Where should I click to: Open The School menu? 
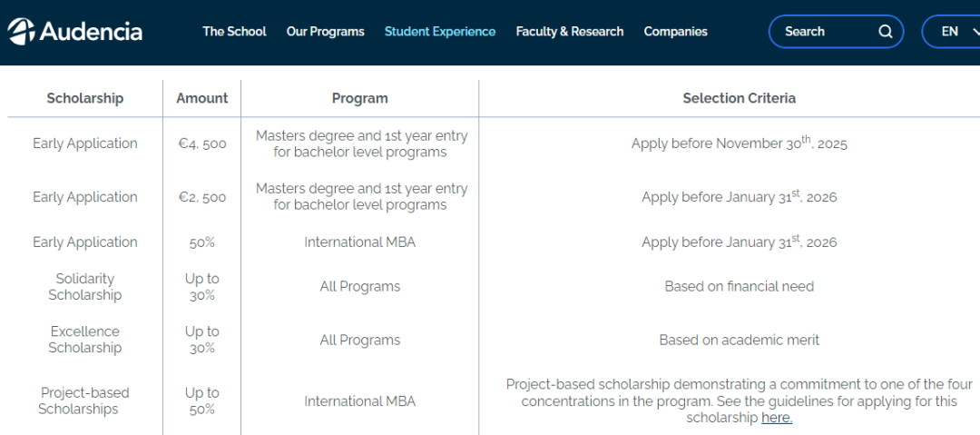coord(234,32)
